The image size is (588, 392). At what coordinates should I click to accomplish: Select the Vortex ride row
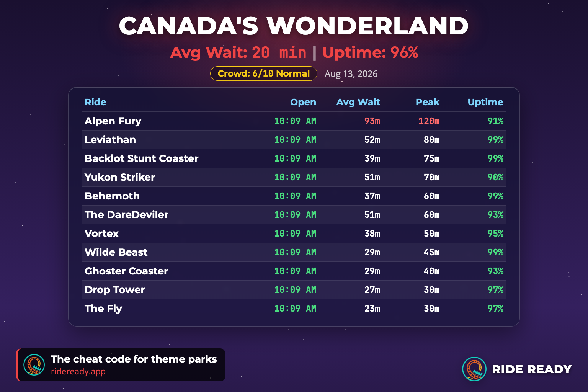tap(294, 234)
